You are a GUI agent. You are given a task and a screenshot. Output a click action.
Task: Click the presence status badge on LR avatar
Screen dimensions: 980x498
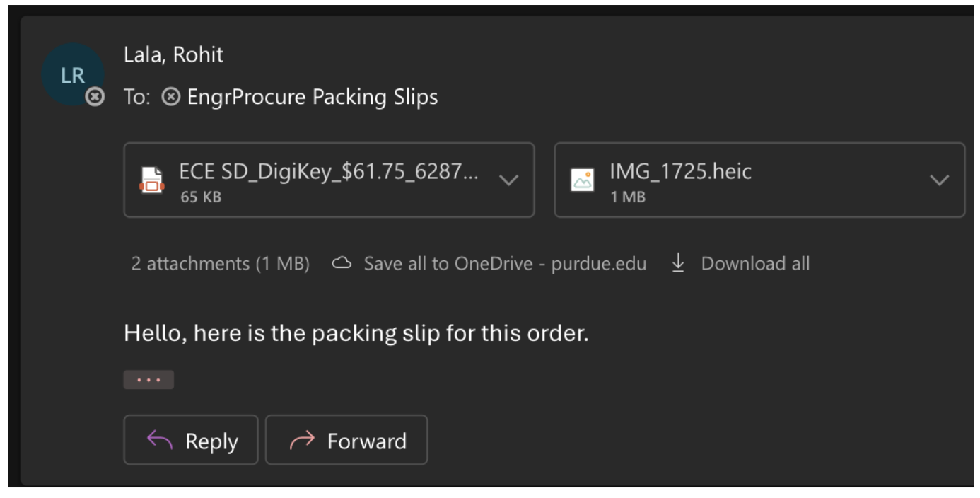click(94, 97)
